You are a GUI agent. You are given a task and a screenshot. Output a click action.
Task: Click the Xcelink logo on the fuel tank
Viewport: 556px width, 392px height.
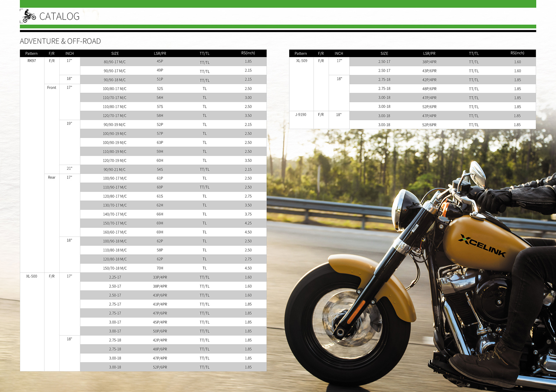pyautogui.click(x=482, y=245)
